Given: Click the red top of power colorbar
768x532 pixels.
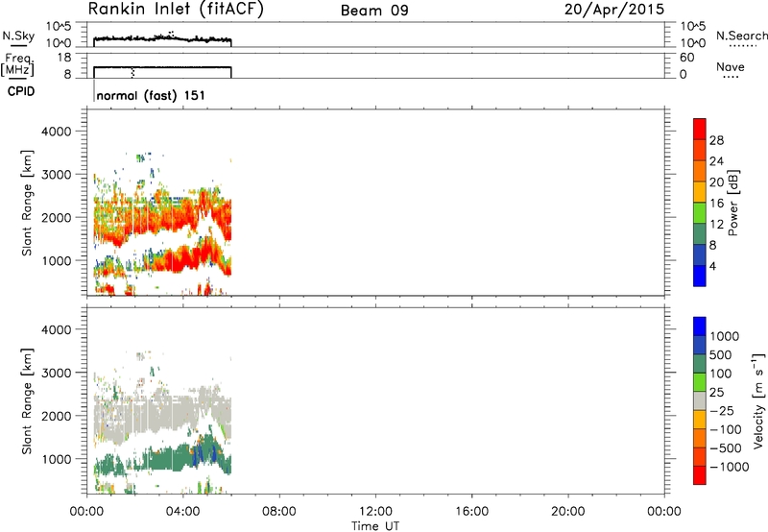Looking at the screenshot, I should tap(700, 129).
